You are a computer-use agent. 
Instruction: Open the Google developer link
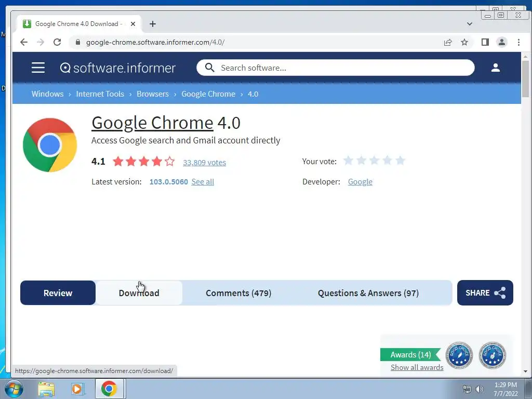coord(360,181)
